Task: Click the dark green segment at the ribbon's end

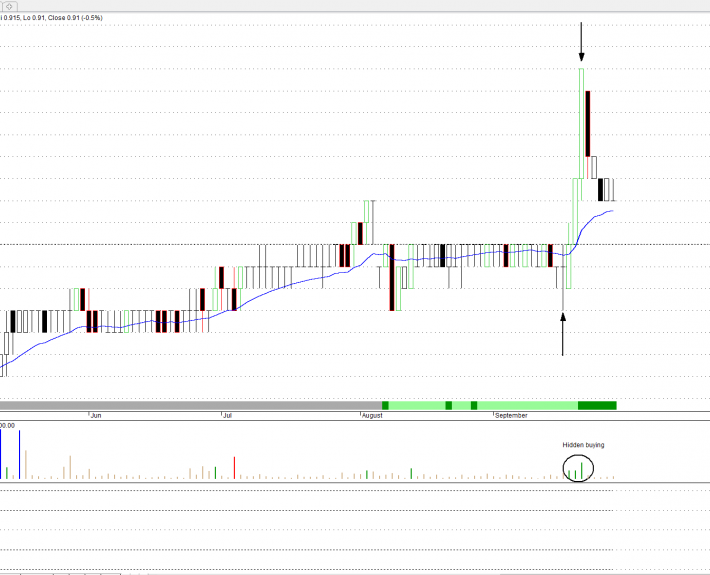Action: coord(597,405)
